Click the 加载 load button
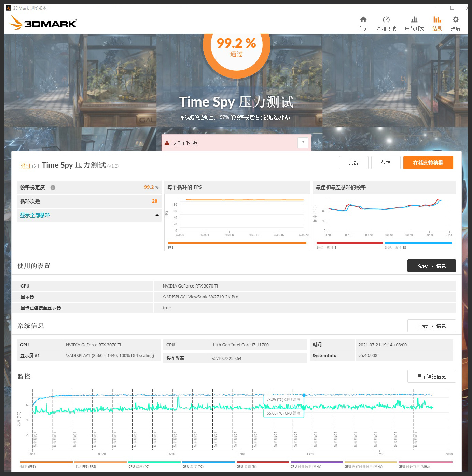 (353, 163)
